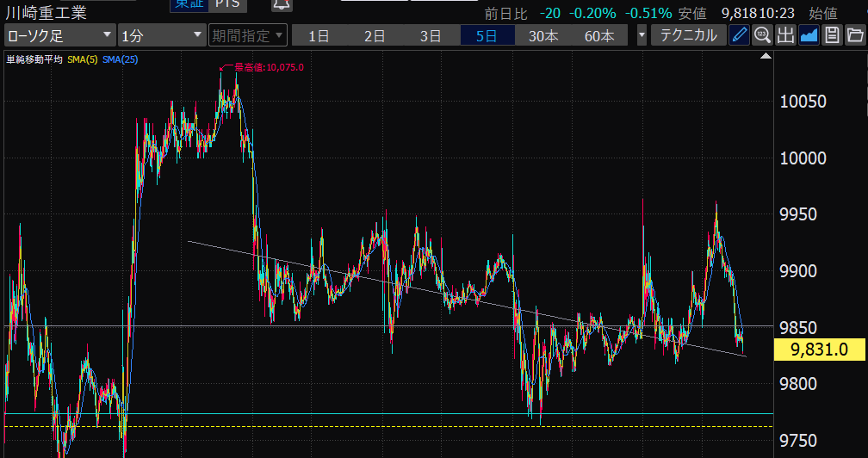Open saved chart settings with the folder icon

[x=855, y=35]
